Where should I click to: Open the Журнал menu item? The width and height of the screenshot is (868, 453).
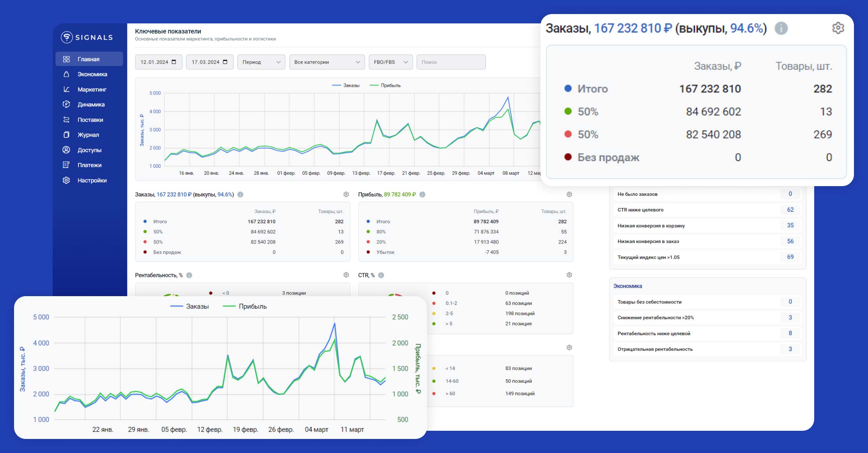(x=89, y=135)
